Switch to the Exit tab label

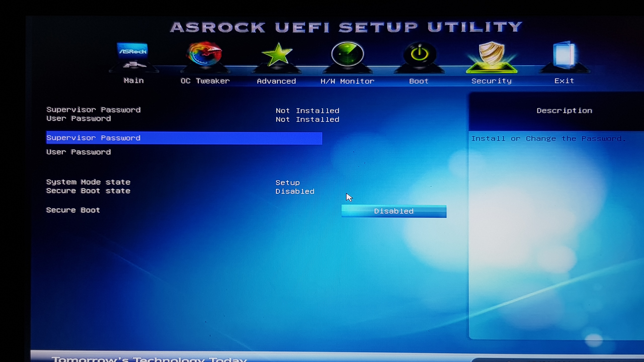click(x=564, y=81)
